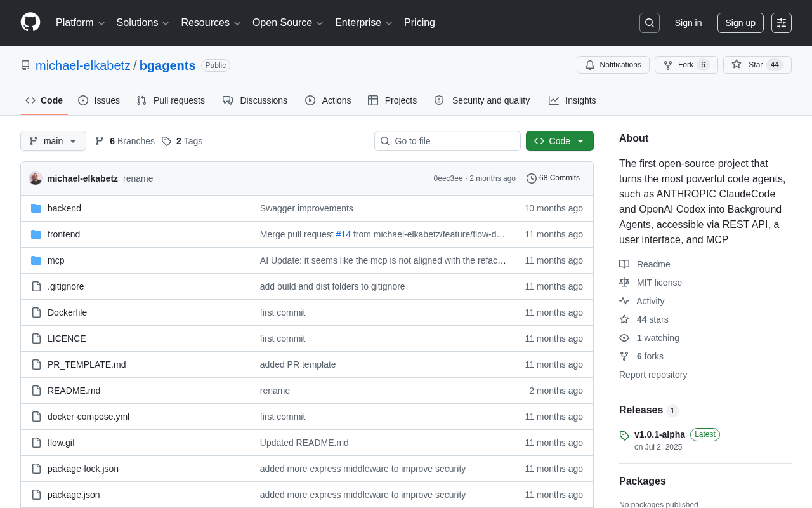Click the Releases heading link
Image resolution: width=812 pixels, height=508 pixels.
pos(641,410)
